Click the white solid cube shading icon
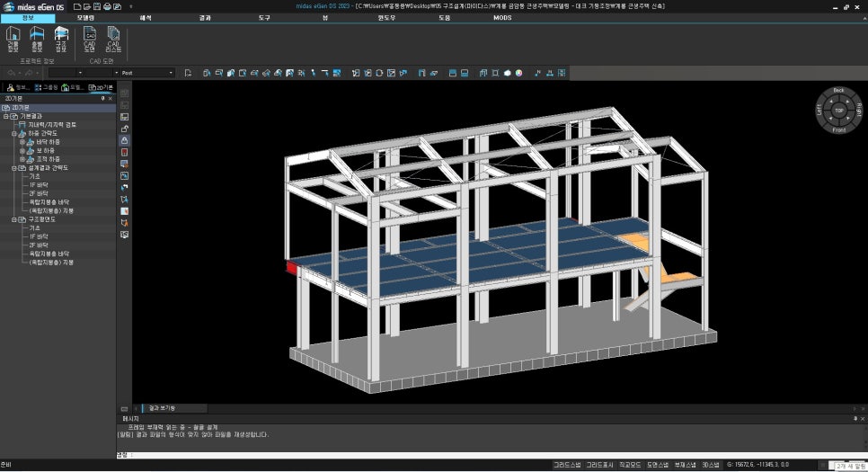Image resolution: width=868 pixels, height=472 pixels. click(507, 73)
